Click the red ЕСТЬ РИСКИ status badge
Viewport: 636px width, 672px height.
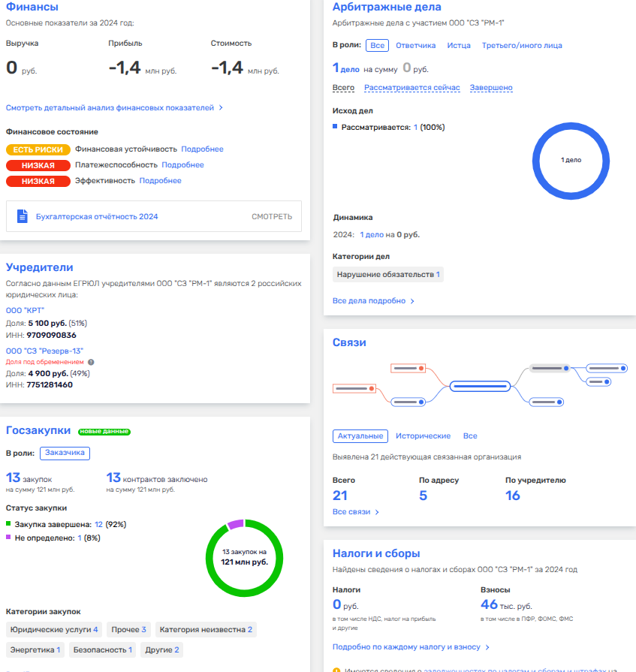click(x=38, y=149)
